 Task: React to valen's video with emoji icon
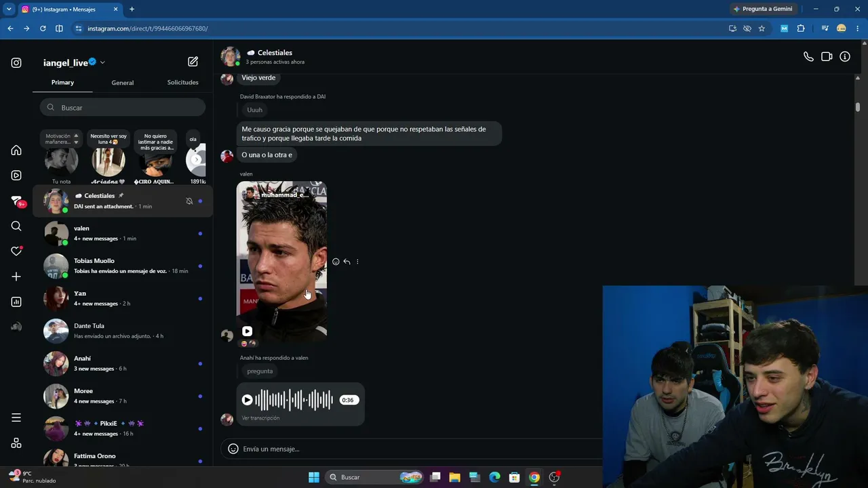[x=336, y=262]
